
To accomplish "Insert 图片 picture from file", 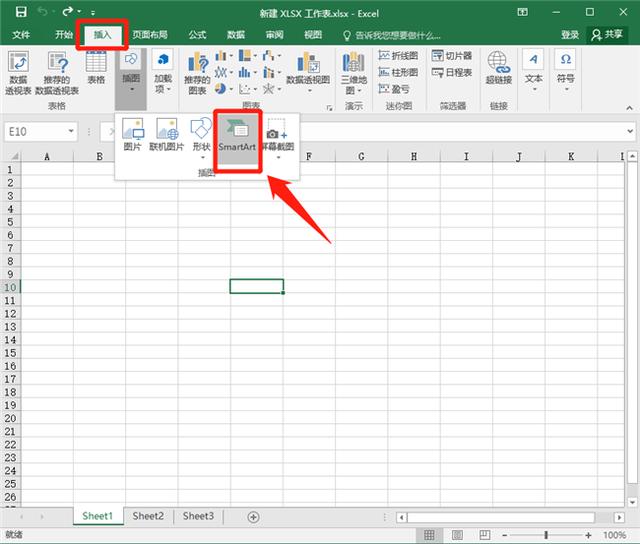I will click(x=132, y=135).
